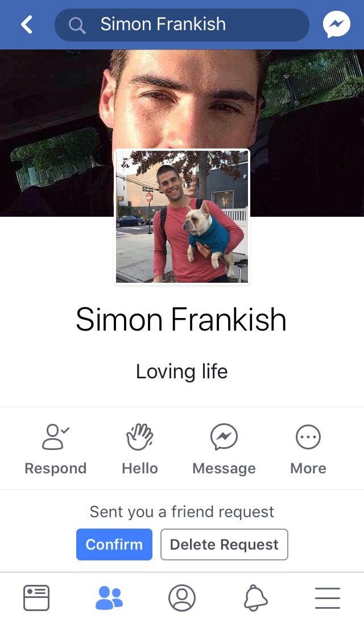Tap the Simon Frankish profile name
Screen dimensions: 364x623
tap(181, 319)
